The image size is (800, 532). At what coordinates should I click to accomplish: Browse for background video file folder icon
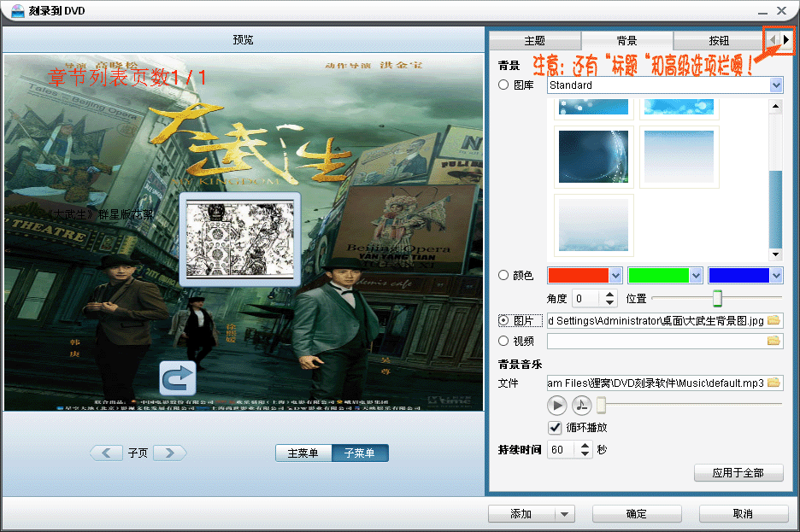pyautogui.click(x=774, y=341)
